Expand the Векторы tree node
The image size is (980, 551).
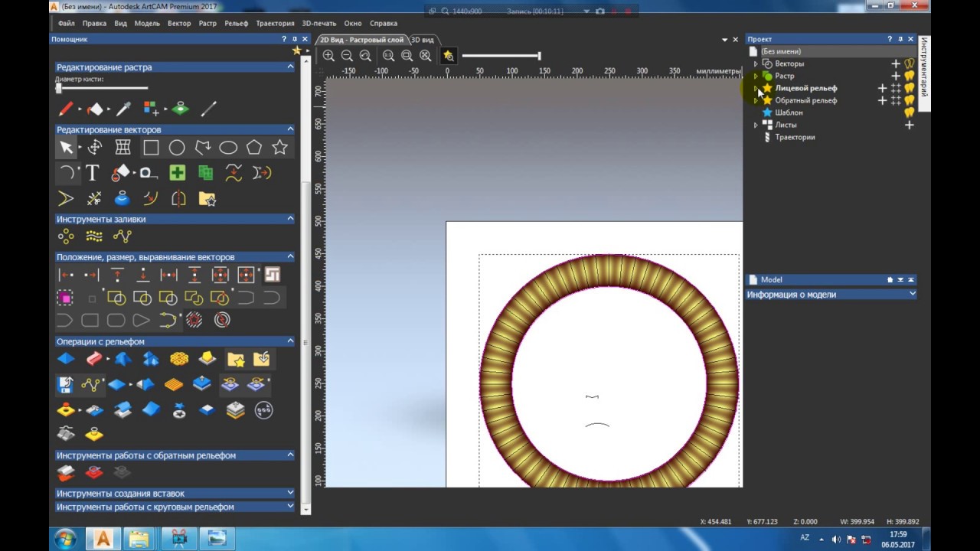(x=756, y=64)
